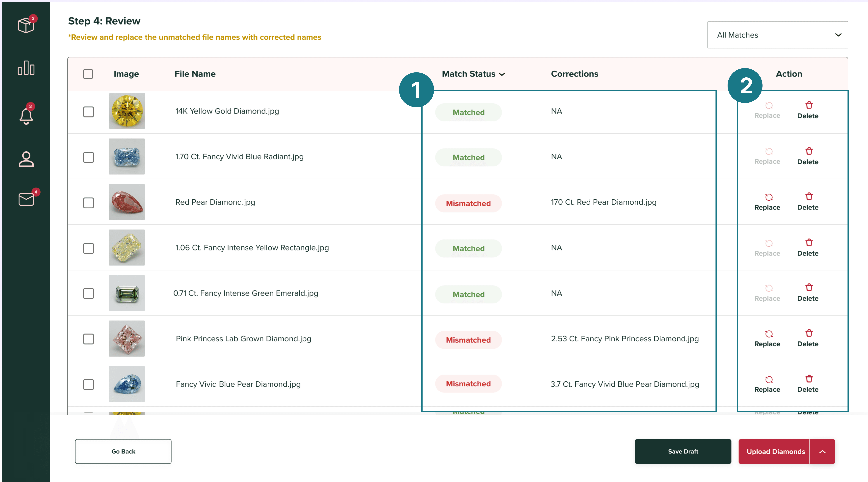Expand the Upload Diamonds arrow options

(822, 452)
